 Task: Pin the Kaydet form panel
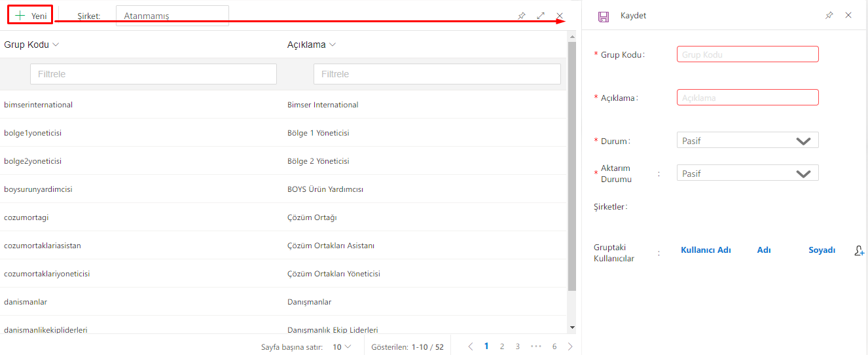[x=829, y=15]
